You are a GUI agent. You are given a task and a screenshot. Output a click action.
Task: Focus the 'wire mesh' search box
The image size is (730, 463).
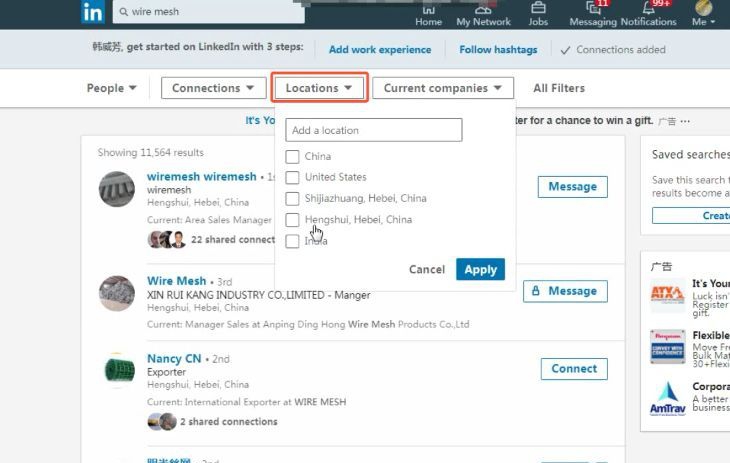tap(209, 12)
